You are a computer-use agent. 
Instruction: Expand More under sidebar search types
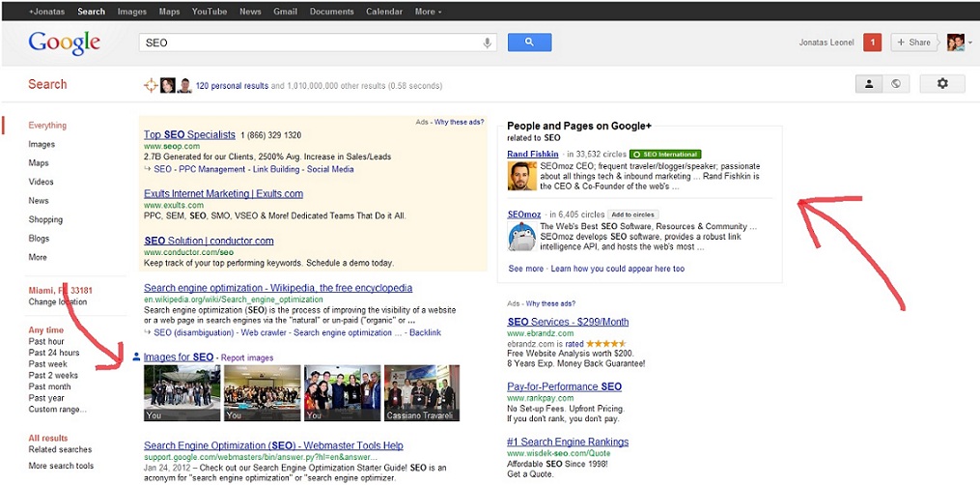point(38,257)
